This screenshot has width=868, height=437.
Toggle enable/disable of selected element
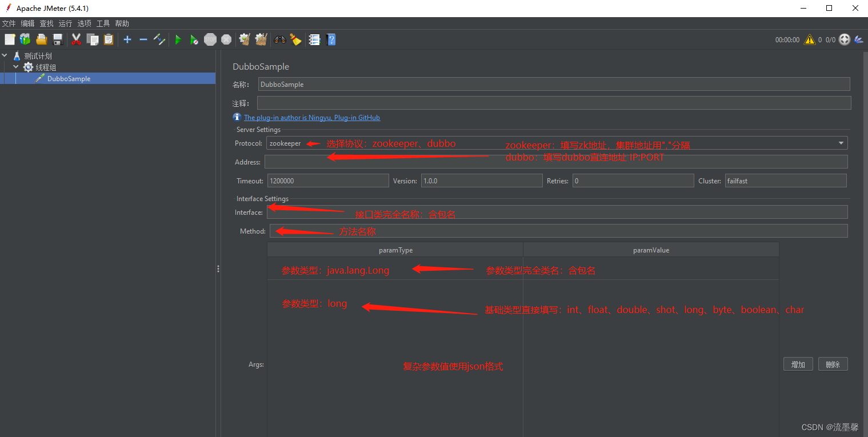pos(159,39)
